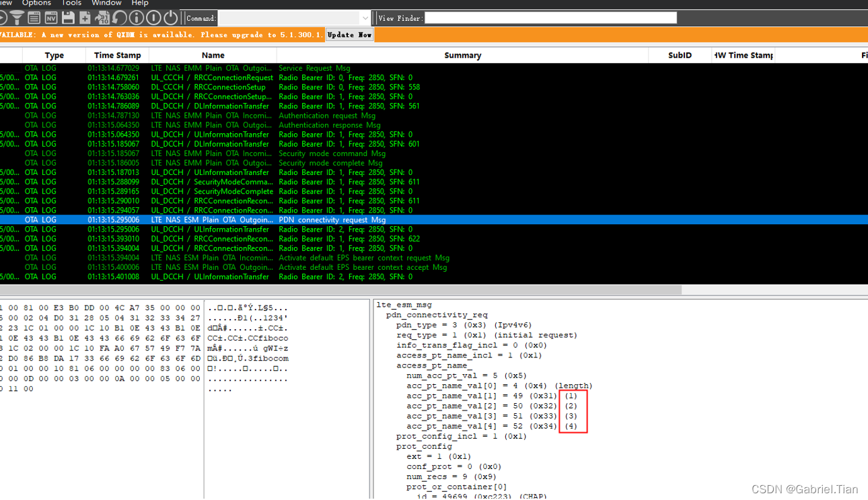This screenshot has width=868, height=500.
Task: Select Activate default EPS bearer context request row
Action: tap(434, 258)
